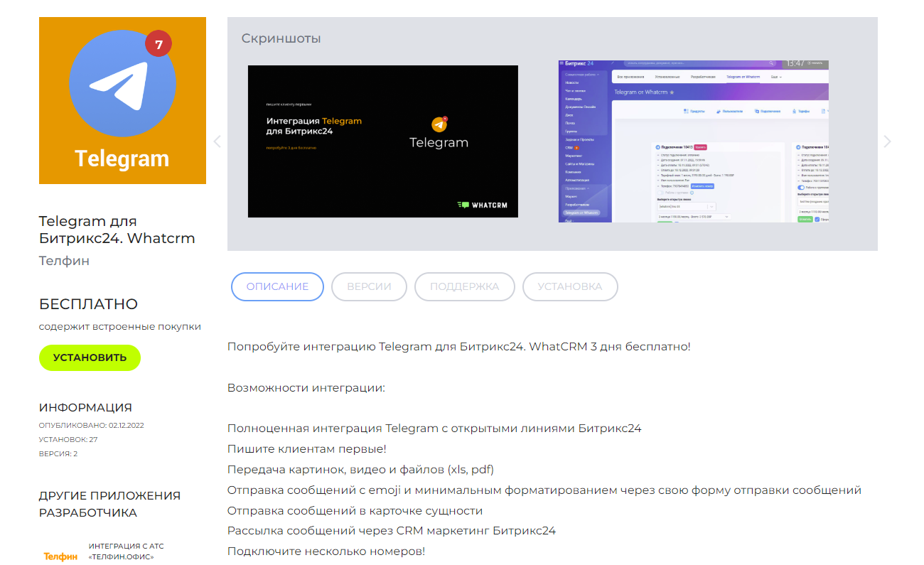
Task: Click the 'Отправка сообщений в карточке сущности' line
Action: [355, 511]
